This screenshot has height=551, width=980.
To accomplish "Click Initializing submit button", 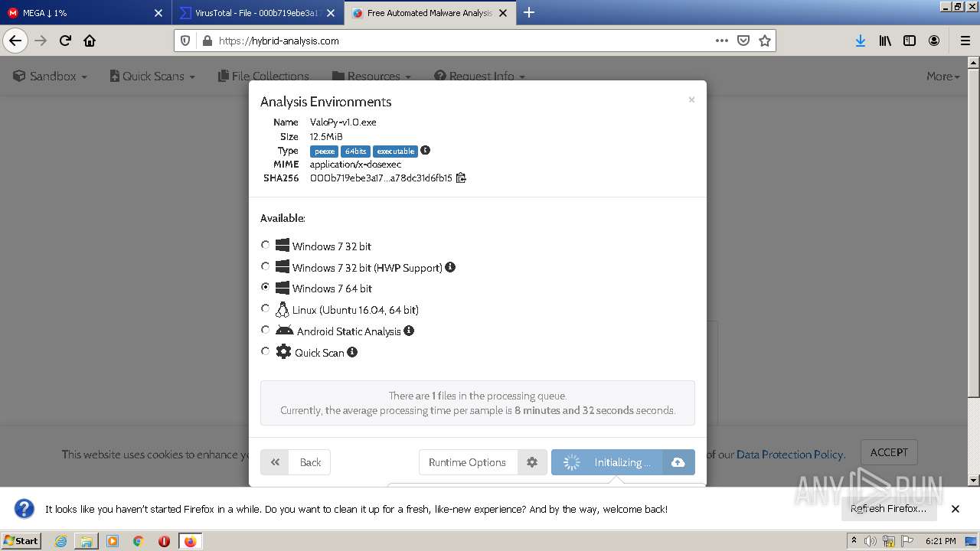I will point(607,462).
